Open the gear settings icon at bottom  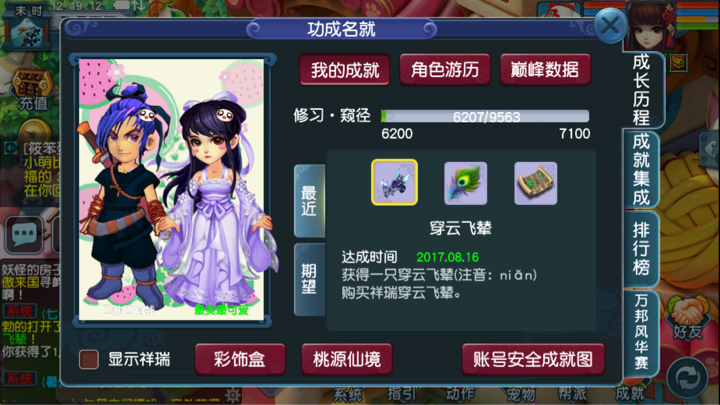point(232,395)
